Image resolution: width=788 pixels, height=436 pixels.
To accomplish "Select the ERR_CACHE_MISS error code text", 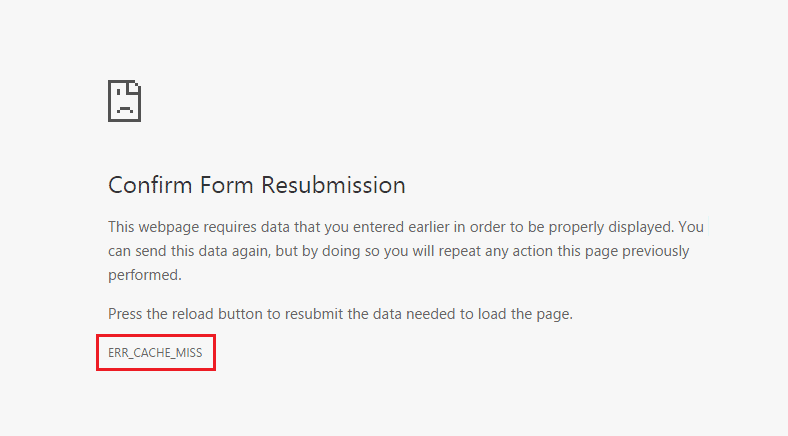I will [x=155, y=353].
